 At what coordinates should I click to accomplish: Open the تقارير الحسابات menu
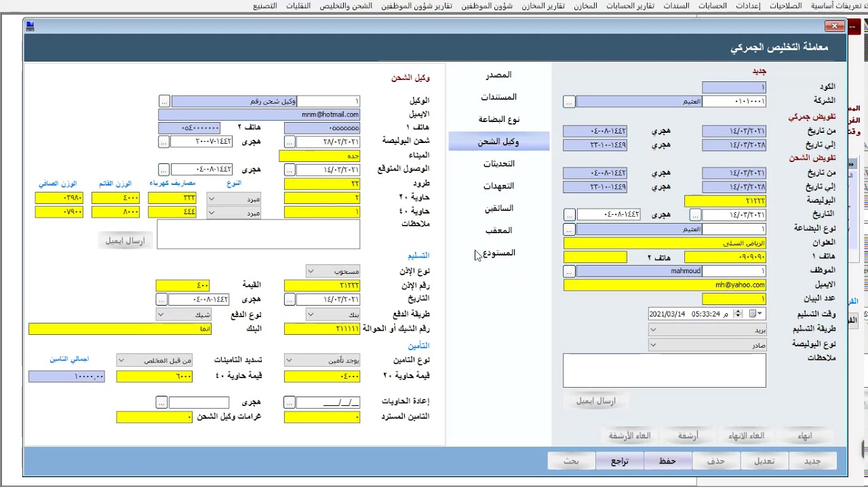[631, 5]
